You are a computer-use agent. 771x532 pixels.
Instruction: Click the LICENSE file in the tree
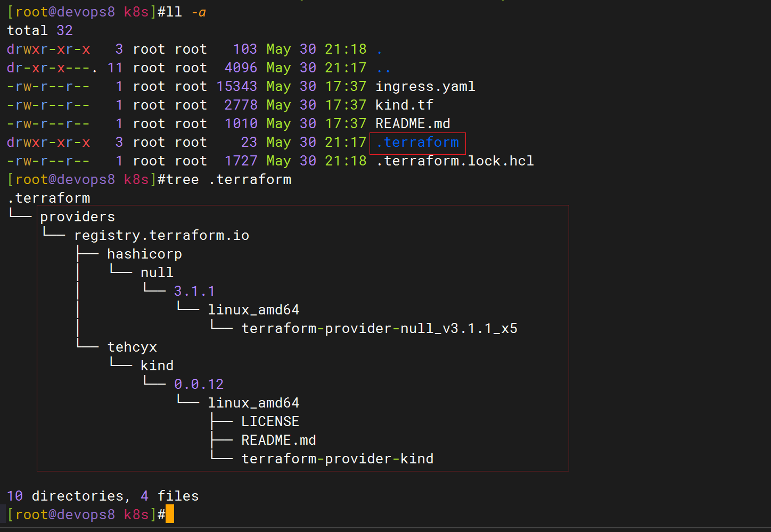point(270,421)
